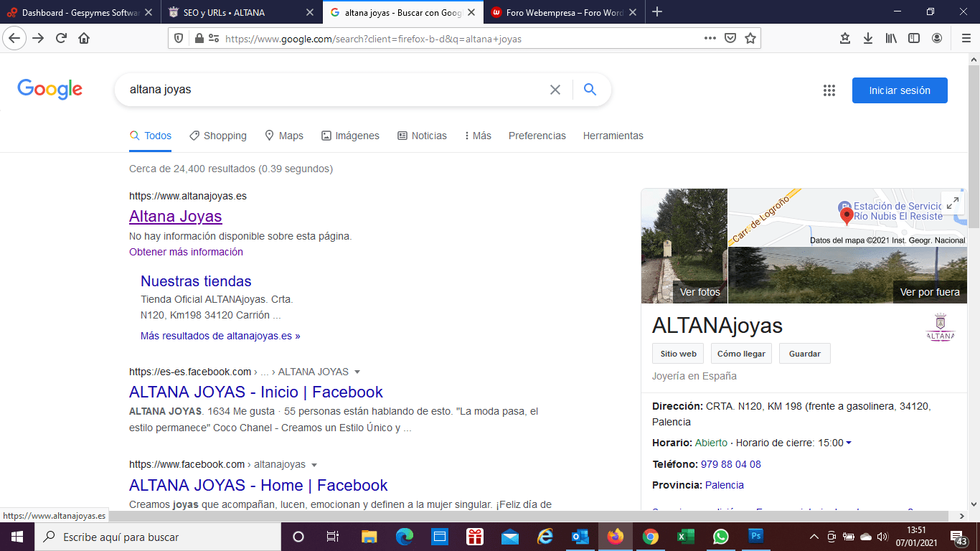Screen dimensions: 980x551
Task: Open WhatsApp from the taskbar
Action: pos(720,537)
